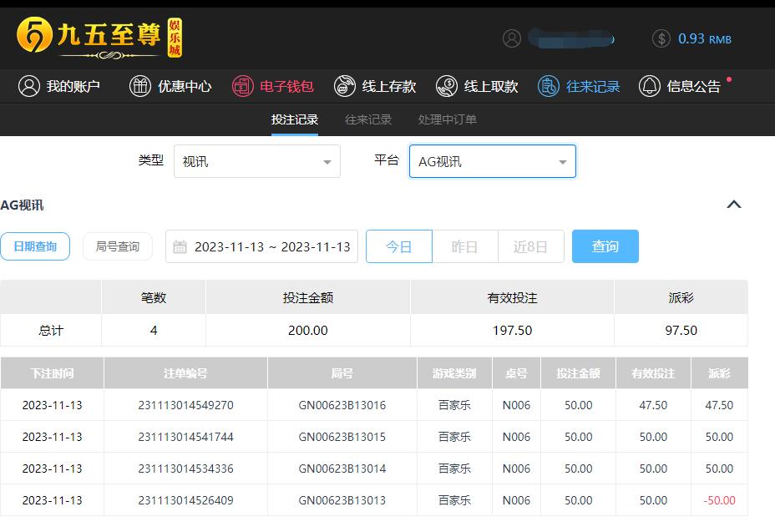Collapse the AG视讯 section chevron
The height and width of the screenshot is (532, 775).
click(x=734, y=204)
